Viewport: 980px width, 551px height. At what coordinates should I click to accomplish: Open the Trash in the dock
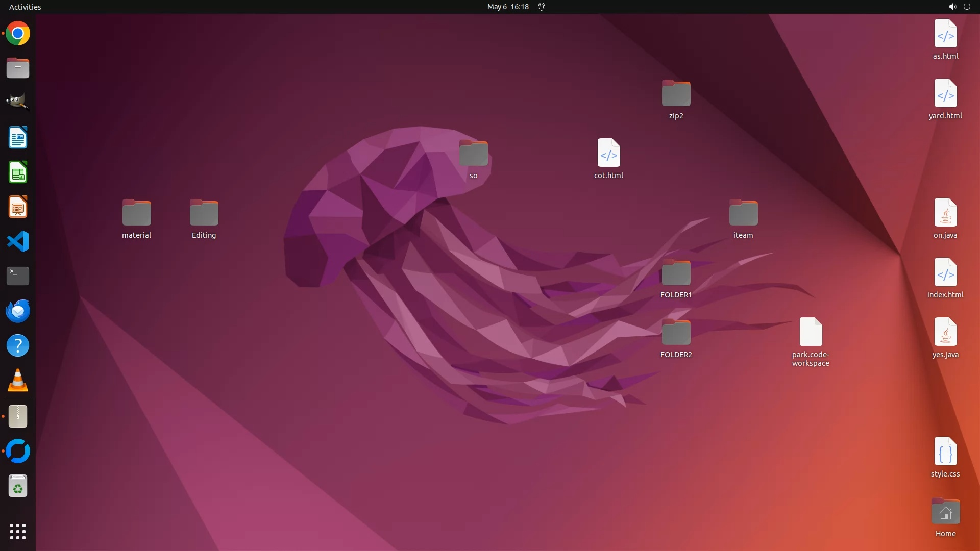click(18, 487)
